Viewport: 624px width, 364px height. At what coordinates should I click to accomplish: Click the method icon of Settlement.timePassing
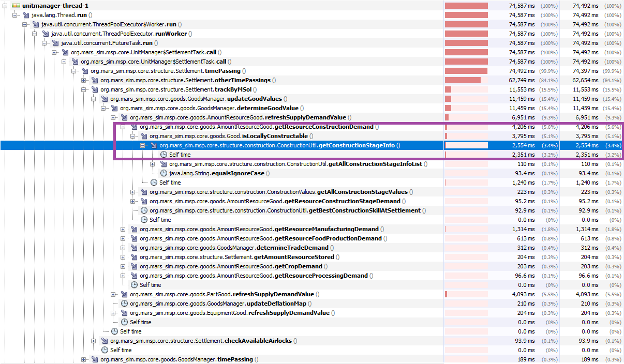coord(85,71)
